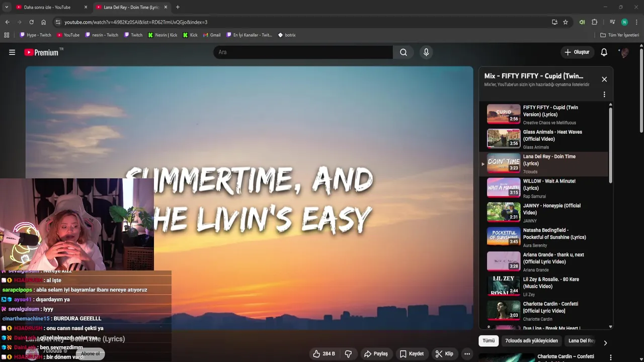This screenshot has height=362, width=644.
Task: Click the Abone ol subscribe button
Action: [91, 353]
